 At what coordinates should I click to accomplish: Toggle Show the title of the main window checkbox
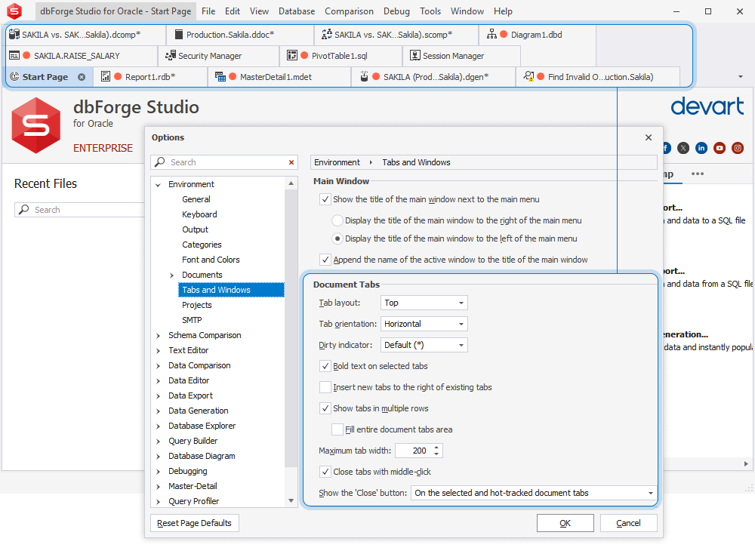pyautogui.click(x=325, y=199)
